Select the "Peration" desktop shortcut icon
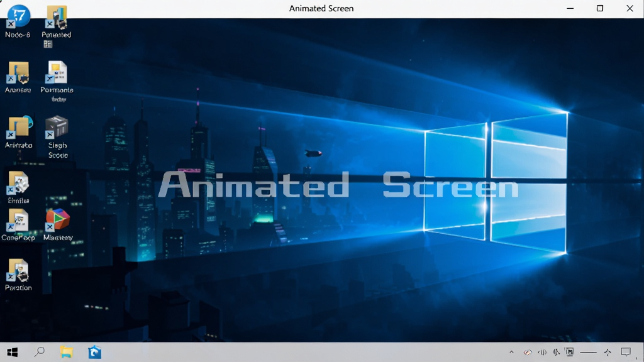Image resolution: width=644 pixels, height=362 pixels. pyautogui.click(x=18, y=270)
